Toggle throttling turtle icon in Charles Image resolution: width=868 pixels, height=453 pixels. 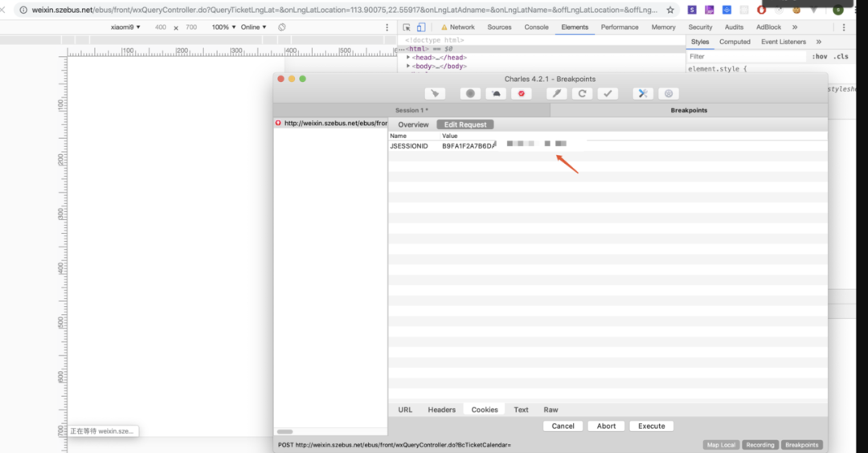pos(496,93)
